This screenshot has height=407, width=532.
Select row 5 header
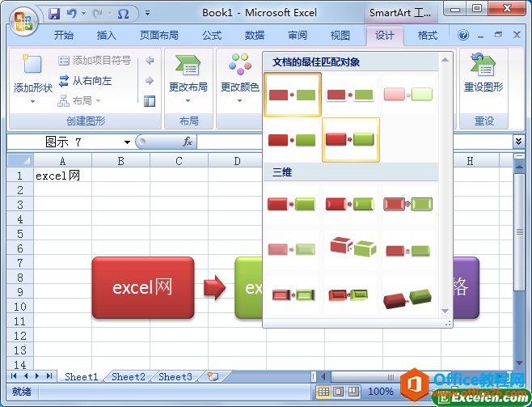(x=20, y=234)
